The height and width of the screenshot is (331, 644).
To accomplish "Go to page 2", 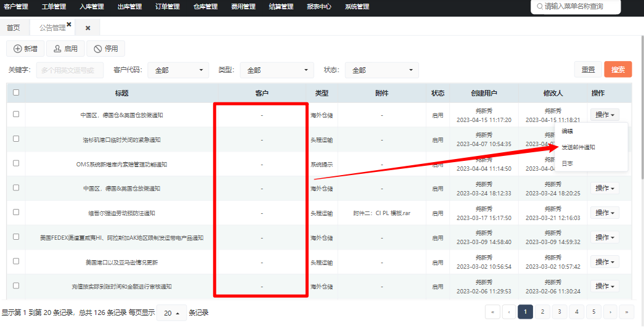I will [542, 312].
